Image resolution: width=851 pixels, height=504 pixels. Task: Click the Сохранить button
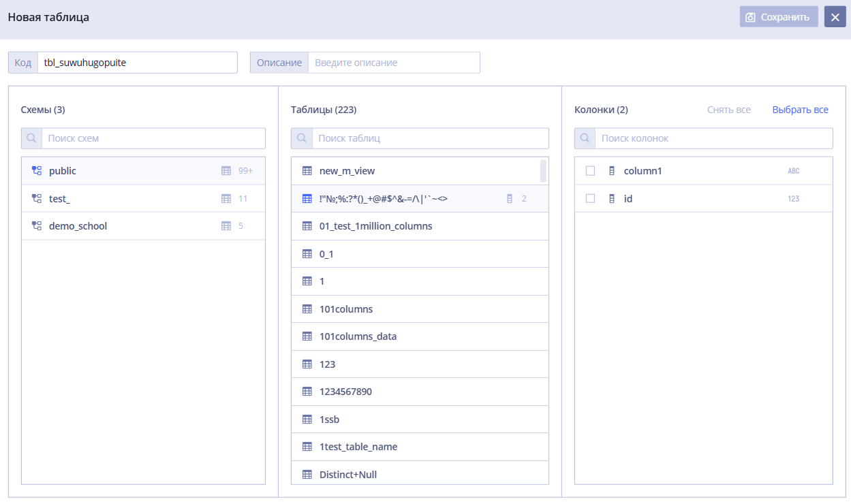(x=779, y=17)
